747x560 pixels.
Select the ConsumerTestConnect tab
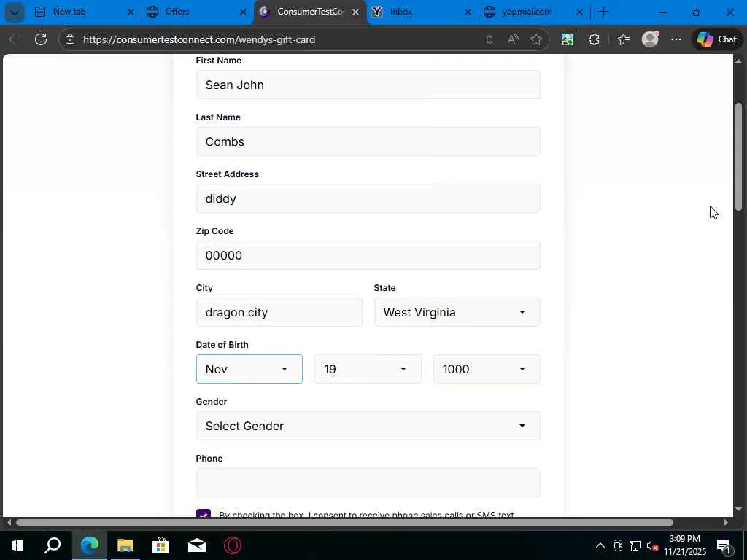click(x=311, y=12)
